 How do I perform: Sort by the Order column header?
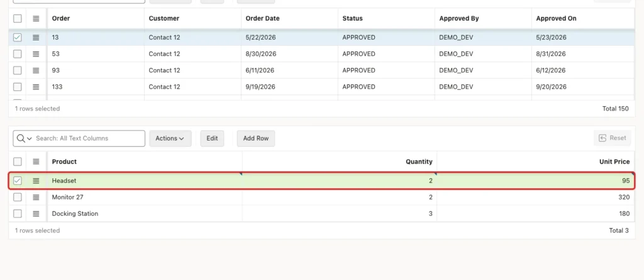[96, 18]
